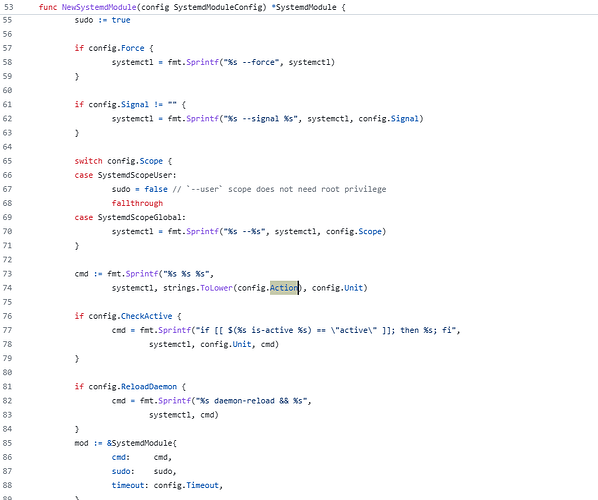Click the fallthrough keyword
Image resolution: width=598 pixels, height=500 pixels.
(x=137, y=203)
